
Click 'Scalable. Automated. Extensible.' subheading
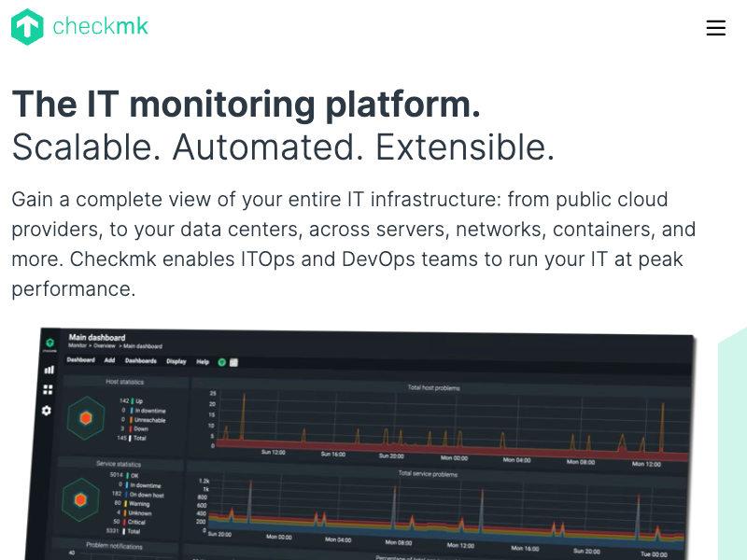(x=284, y=147)
